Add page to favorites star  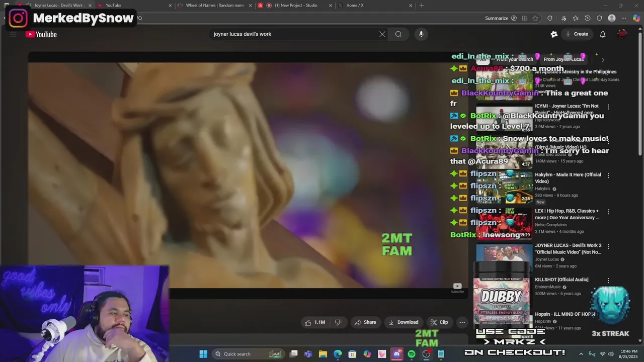[x=535, y=18]
